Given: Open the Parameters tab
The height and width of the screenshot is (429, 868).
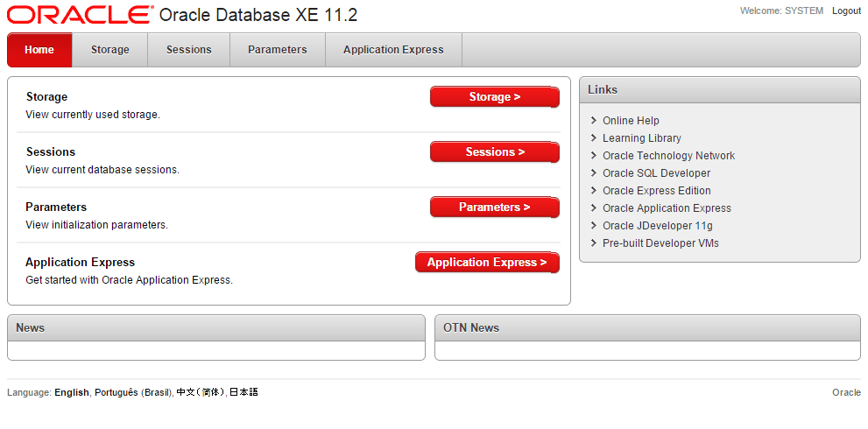Looking at the screenshot, I should pos(278,50).
